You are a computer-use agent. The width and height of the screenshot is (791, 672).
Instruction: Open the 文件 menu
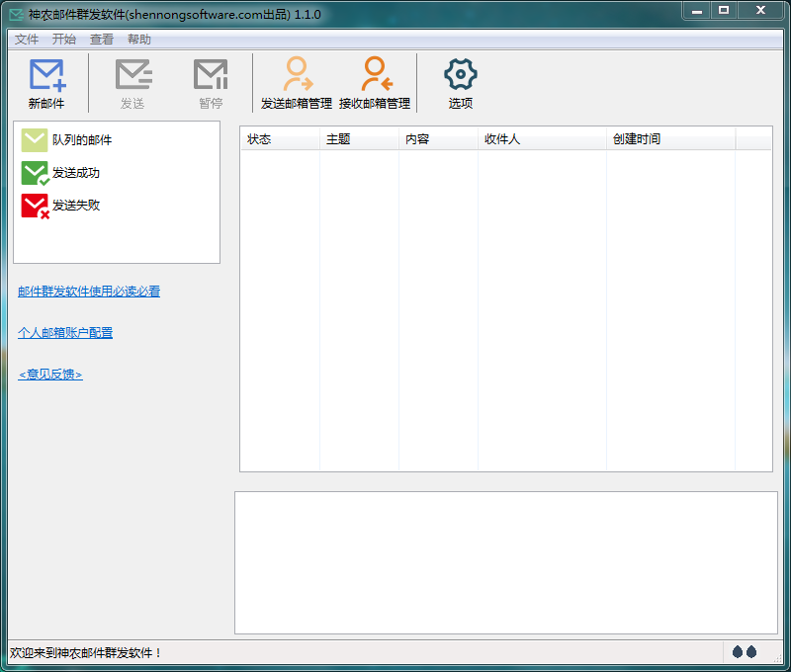[x=26, y=39]
